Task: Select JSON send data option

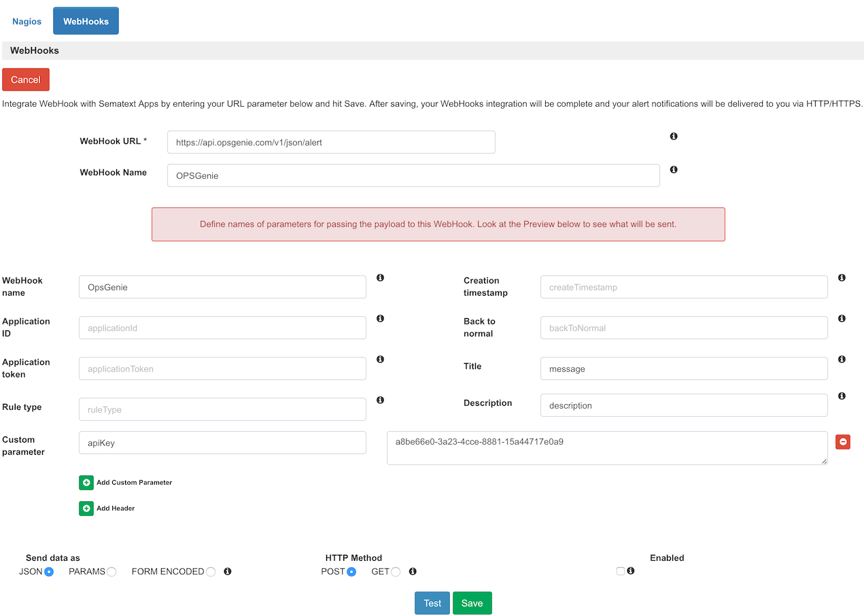Action: pyautogui.click(x=49, y=572)
